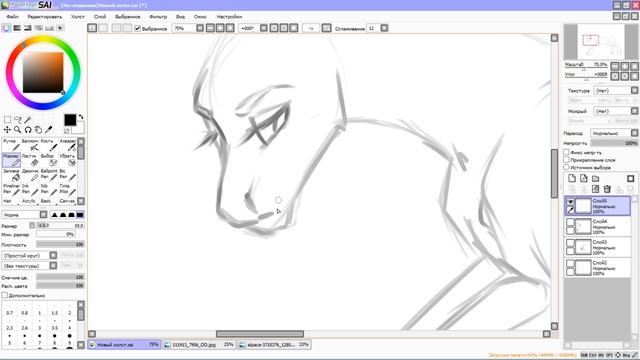Open the Сглаживание stabilizer dropdown

coord(384,28)
